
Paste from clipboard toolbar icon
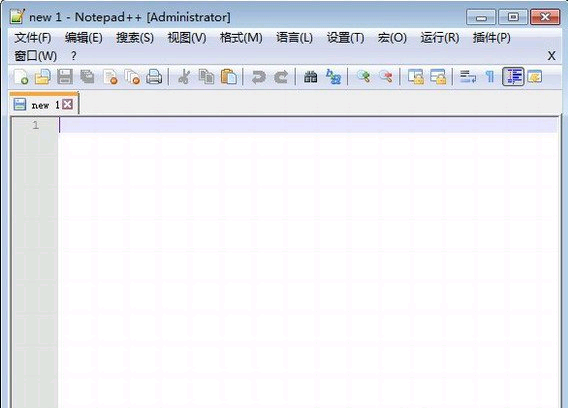point(229,77)
